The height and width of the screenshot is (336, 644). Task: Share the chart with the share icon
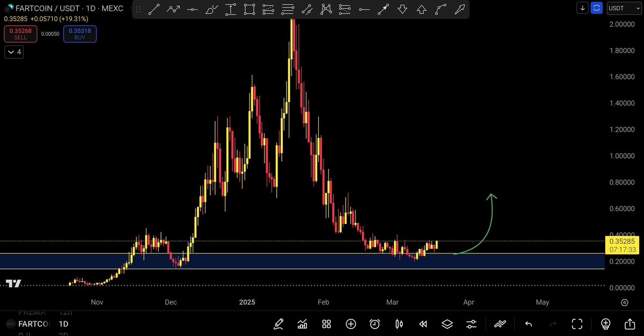[630, 323]
